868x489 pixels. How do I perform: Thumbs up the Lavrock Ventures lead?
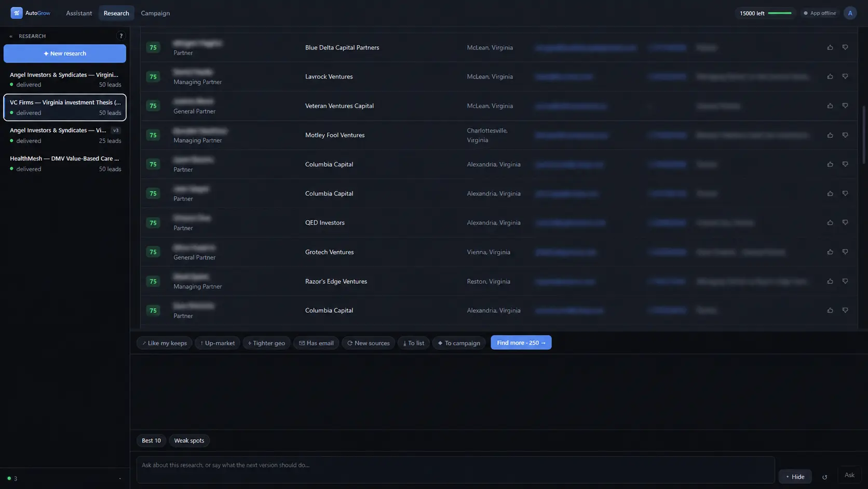(x=830, y=76)
